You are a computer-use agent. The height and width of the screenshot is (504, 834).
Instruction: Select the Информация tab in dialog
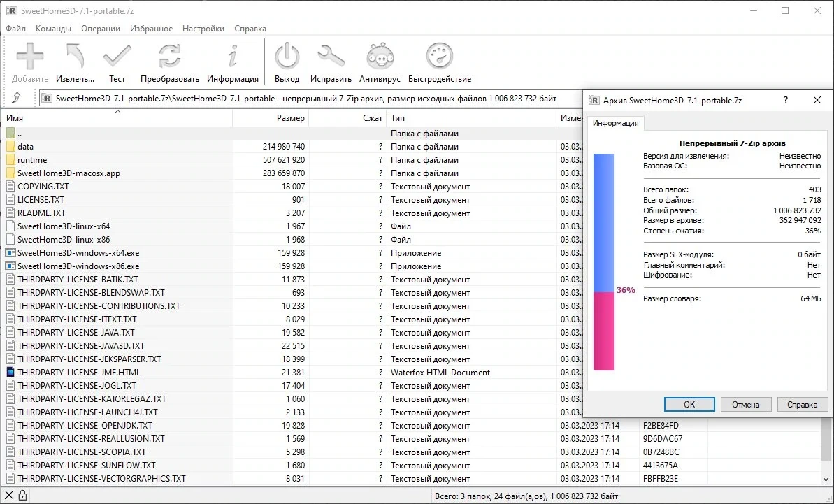615,123
